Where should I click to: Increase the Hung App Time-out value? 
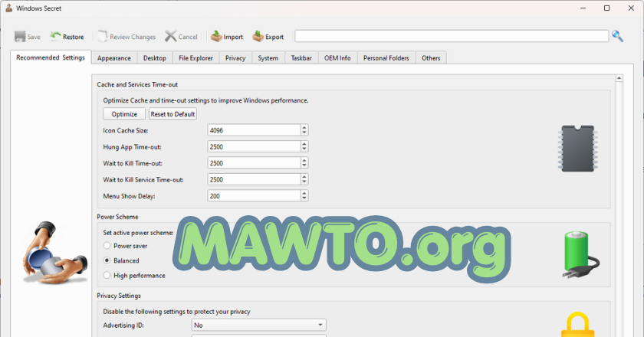(304, 144)
